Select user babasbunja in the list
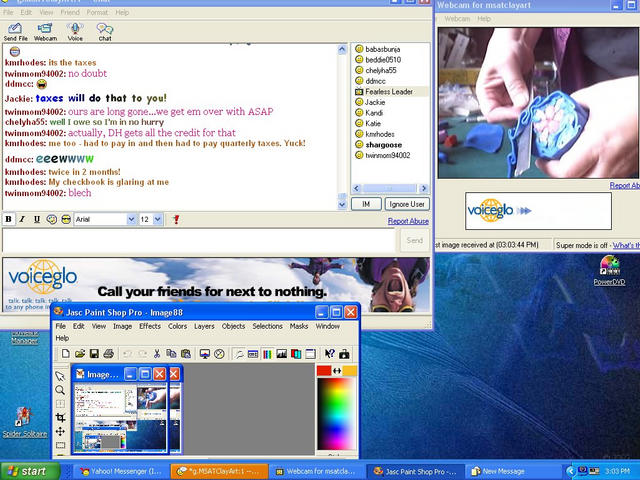This screenshot has height=480, width=640. (x=378, y=49)
